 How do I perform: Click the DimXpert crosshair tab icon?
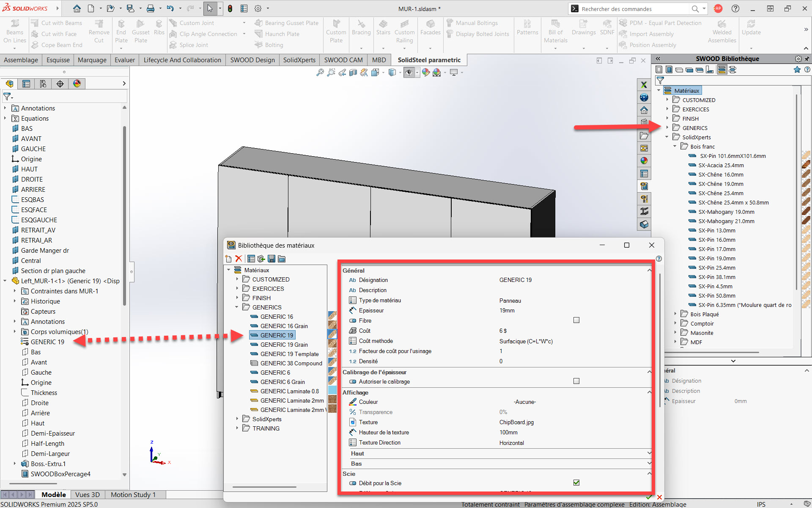click(60, 84)
